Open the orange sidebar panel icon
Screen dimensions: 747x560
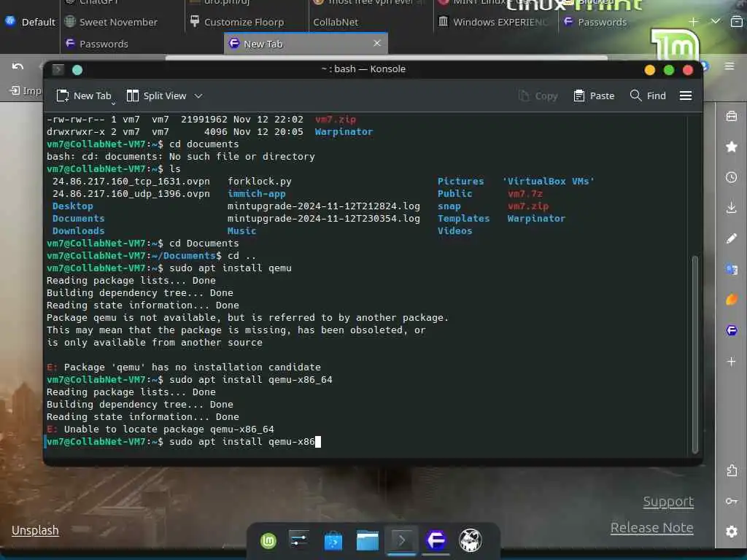point(731,300)
